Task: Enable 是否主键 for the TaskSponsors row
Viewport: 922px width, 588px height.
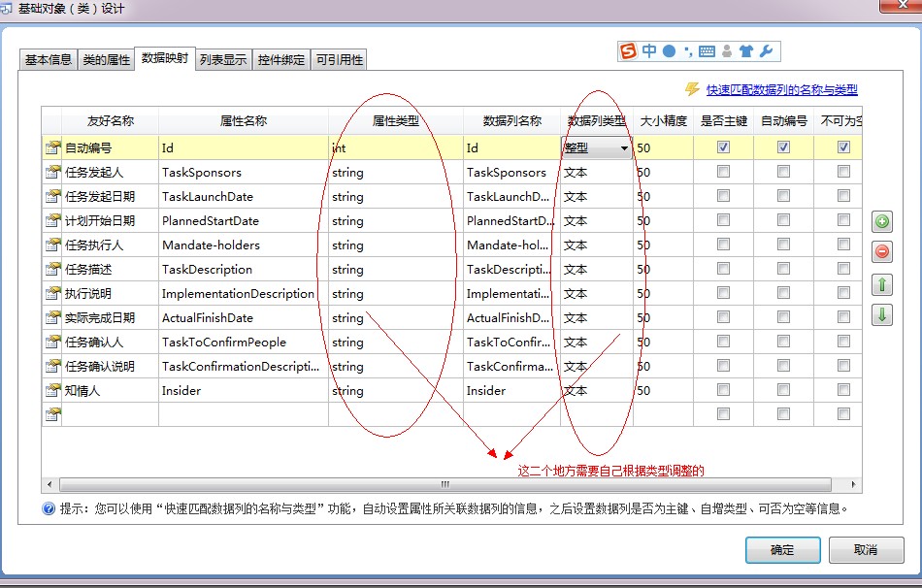Action: (723, 172)
